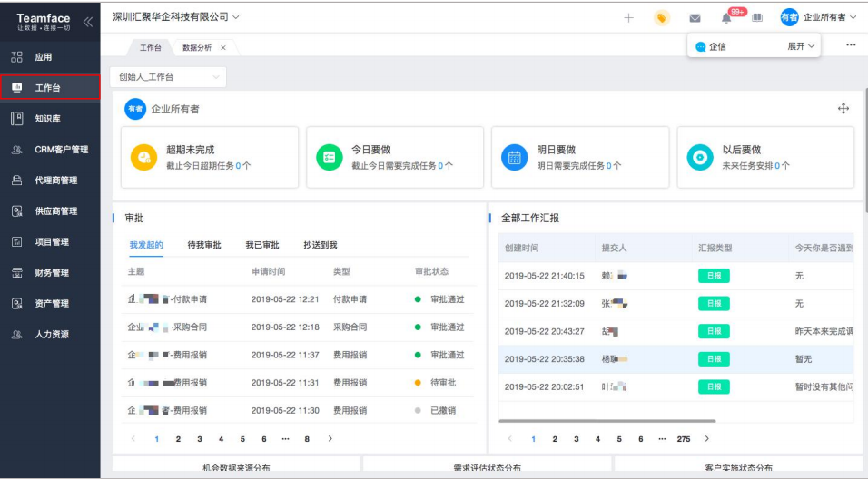
Task: Open 资产管理 module
Action: point(50,303)
